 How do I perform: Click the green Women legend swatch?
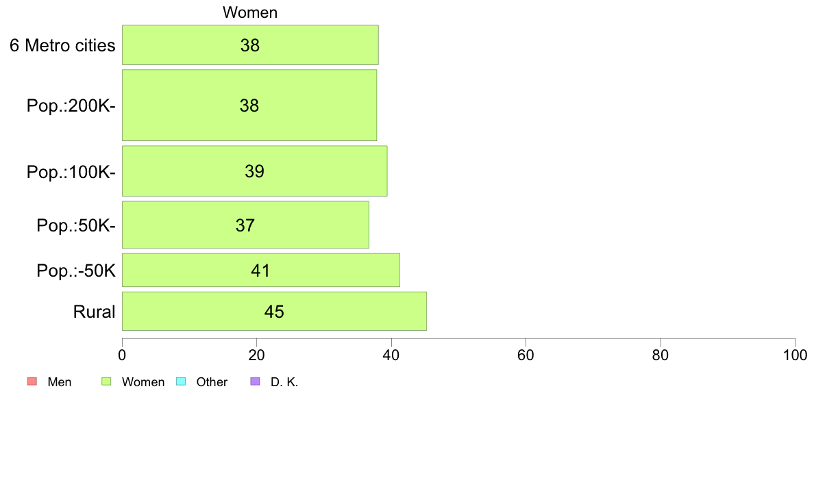click(x=106, y=381)
